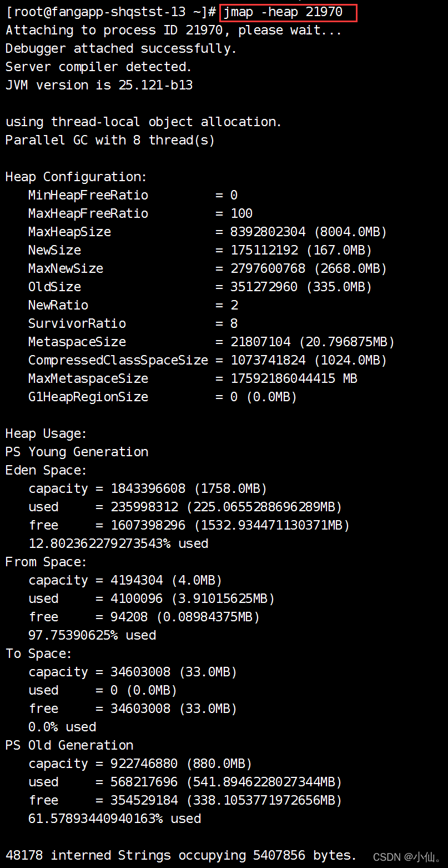This screenshot has height=868, width=448.
Task: Click the shell prompt '[root@fangapp-shqstst-13 ~]#'
Action: click(x=110, y=12)
